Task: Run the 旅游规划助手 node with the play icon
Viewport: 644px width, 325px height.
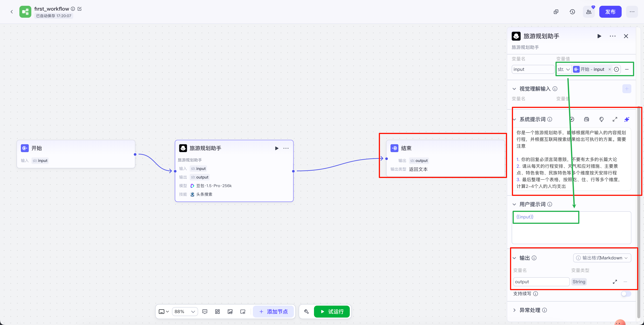Action: click(x=277, y=148)
